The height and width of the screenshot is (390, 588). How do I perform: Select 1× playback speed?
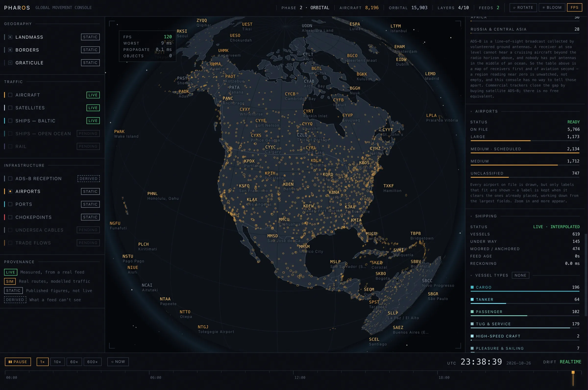click(43, 362)
